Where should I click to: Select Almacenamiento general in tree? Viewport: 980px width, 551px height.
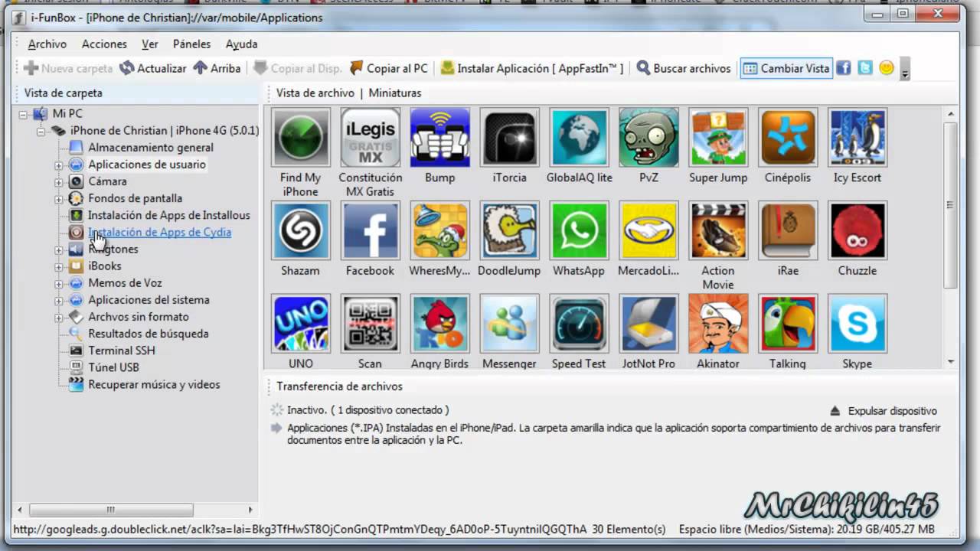pyautogui.click(x=150, y=148)
